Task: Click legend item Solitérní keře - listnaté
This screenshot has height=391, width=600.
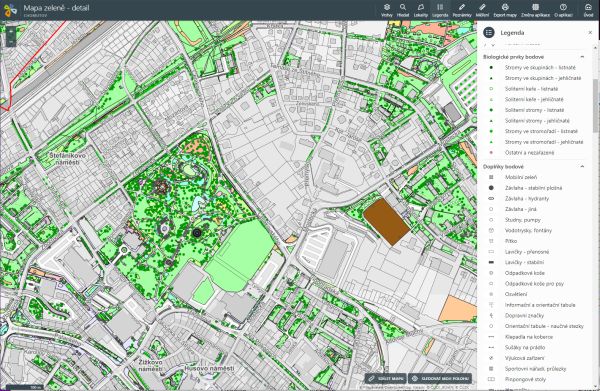Action: [x=533, y=89]
